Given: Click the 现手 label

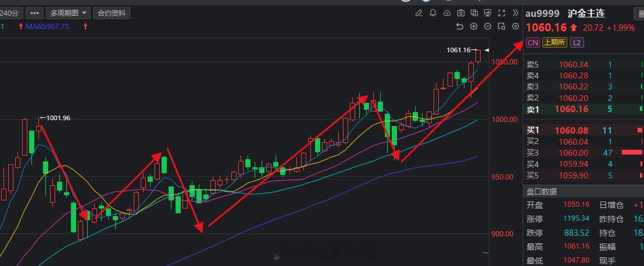Looking at the screenshot, I should tap(607, 261).
